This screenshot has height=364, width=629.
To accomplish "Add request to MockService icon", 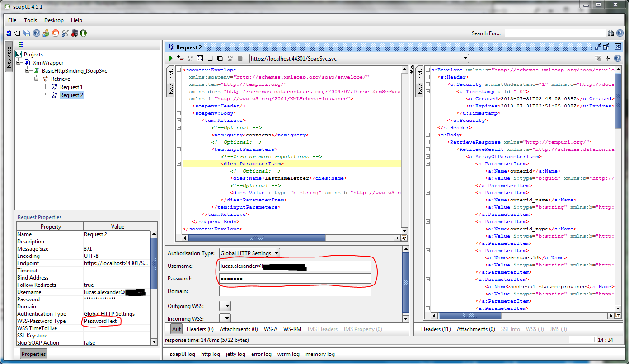I will [190, 58].
